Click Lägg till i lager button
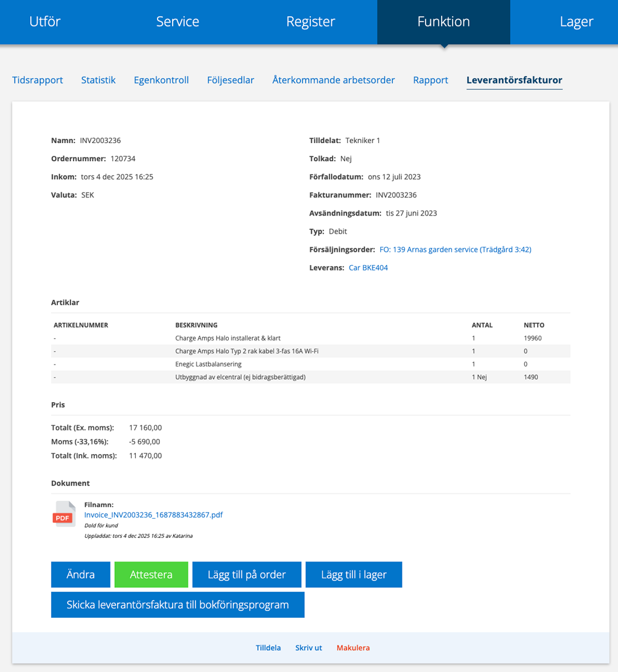Viewport: 618px width, 672px height. [354, 575]
